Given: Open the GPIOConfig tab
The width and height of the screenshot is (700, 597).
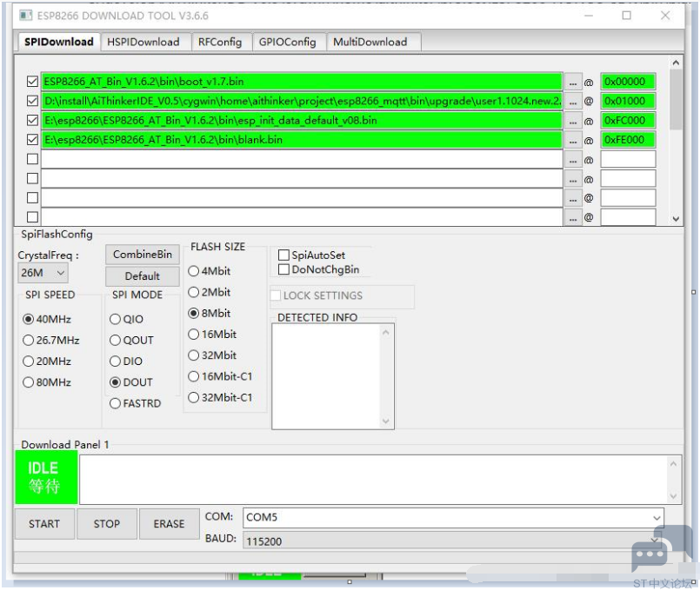Looking at the screenshot, I should 288,42.
